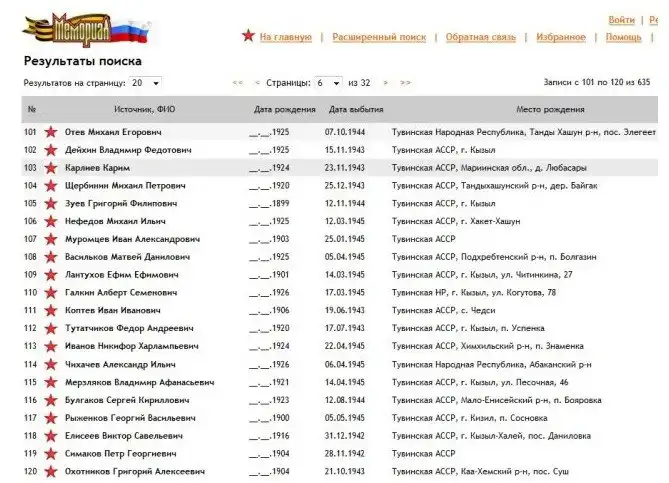The width and height of the screenshot is (669, 483).
Task: Click the red star beside На главную
Action: click(x=247, y=36)
